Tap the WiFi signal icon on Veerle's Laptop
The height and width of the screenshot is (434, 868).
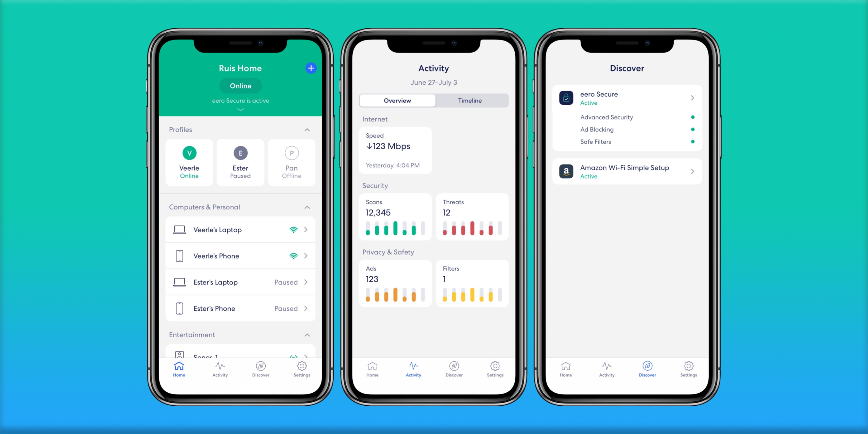(293, 230)
